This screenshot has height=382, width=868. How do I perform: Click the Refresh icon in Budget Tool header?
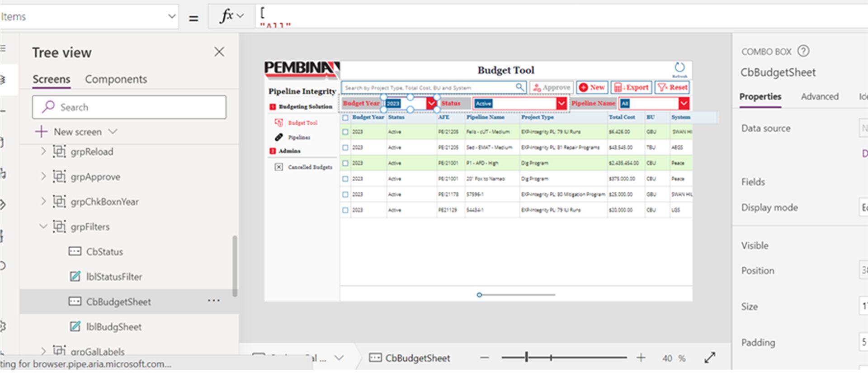click(679, 68)
